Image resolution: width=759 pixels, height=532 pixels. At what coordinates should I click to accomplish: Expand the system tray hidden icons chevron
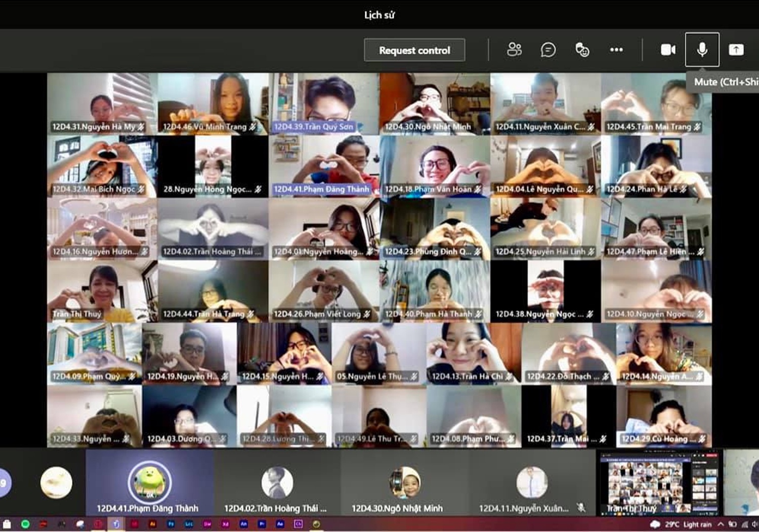pos(721,524)
